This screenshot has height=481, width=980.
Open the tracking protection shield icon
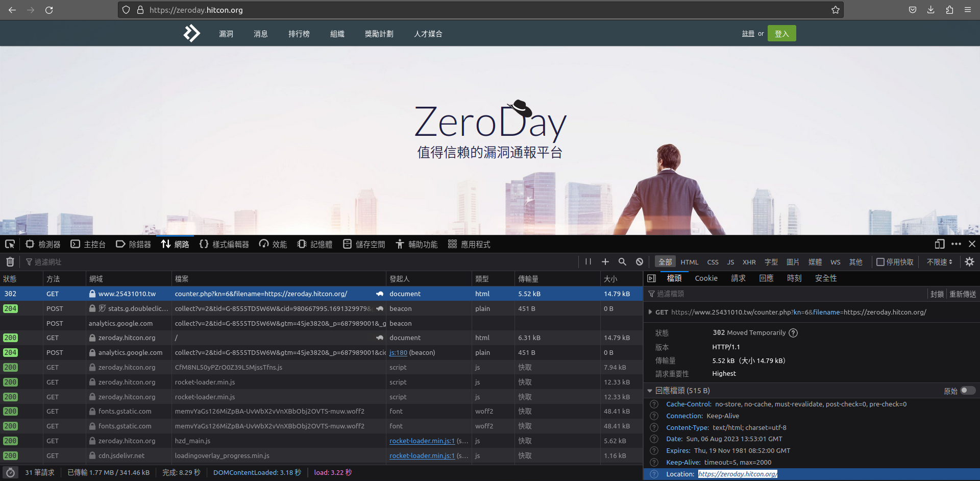click(126, 10)
